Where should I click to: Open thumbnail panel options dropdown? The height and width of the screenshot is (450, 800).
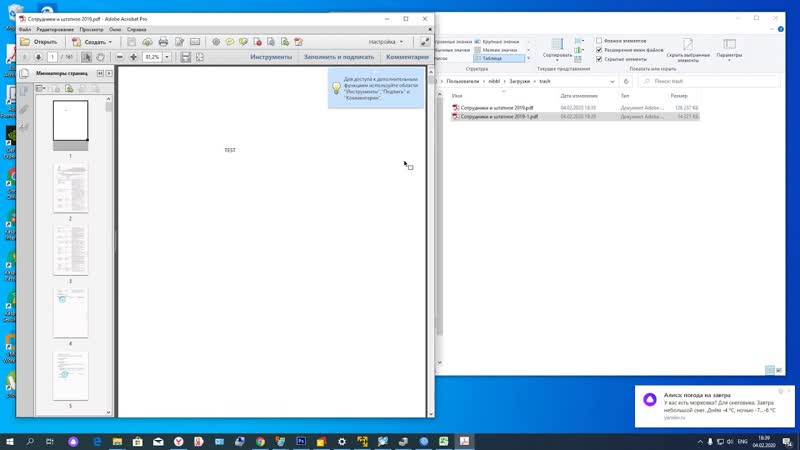point(41,89)
